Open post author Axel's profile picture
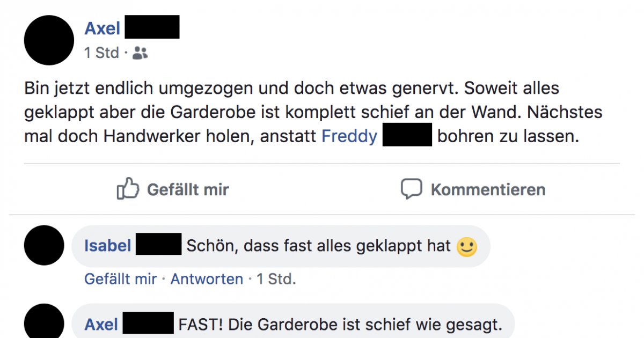 coord(49,40)
